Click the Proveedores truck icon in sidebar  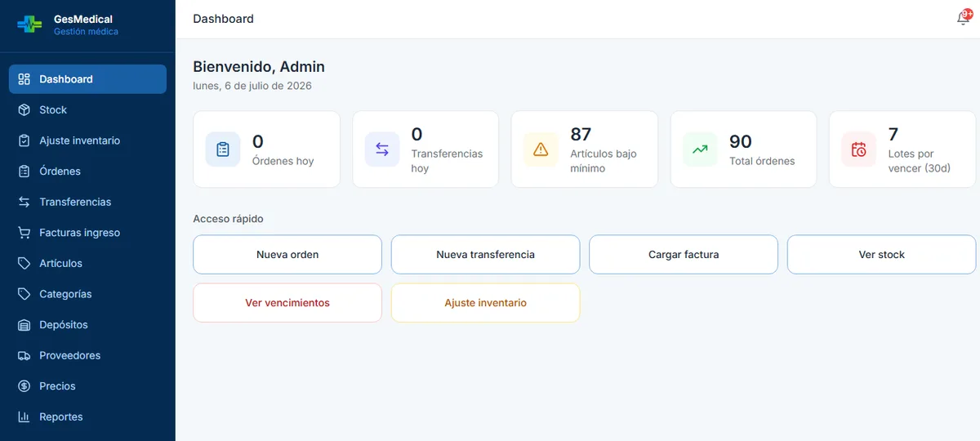(24, 355)
